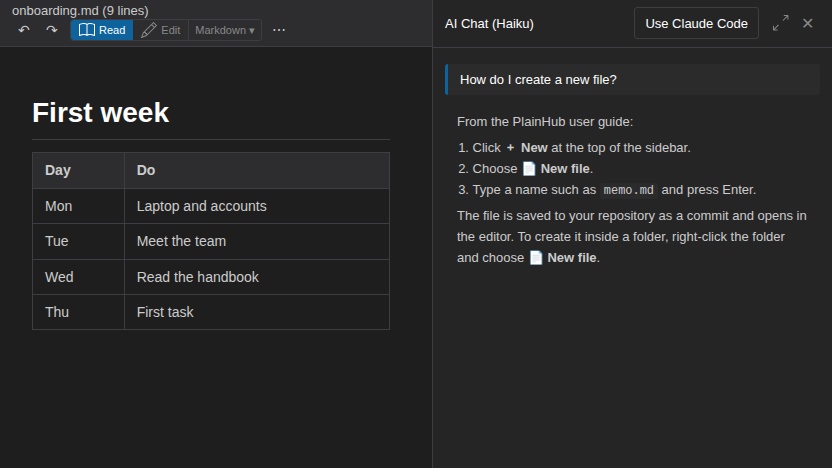
Task: Click the First week heading
Action: tap(101, 112)
